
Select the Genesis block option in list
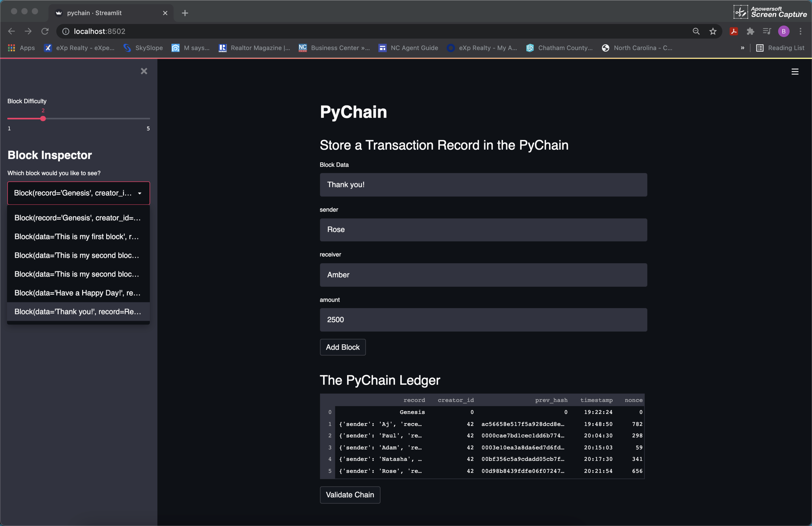[78, 218]
